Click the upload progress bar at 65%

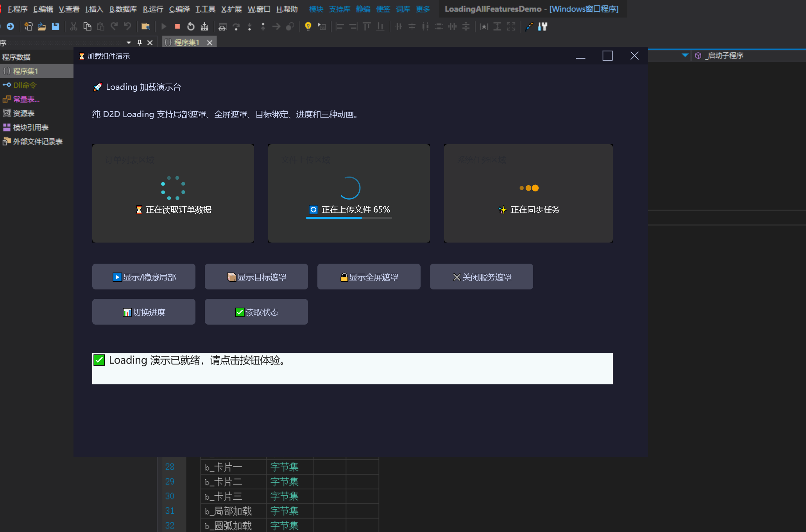[349, 218]
